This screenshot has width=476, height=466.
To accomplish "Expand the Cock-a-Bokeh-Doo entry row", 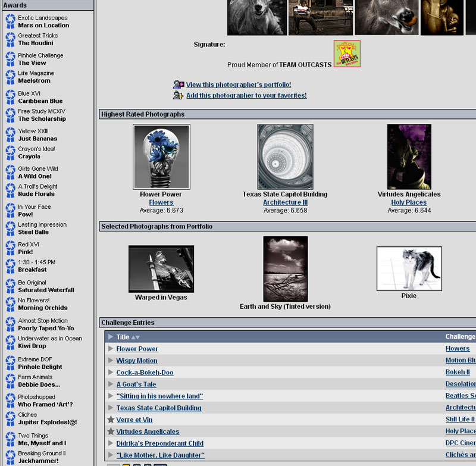I will pyautogui.click(x=111, y=372).
